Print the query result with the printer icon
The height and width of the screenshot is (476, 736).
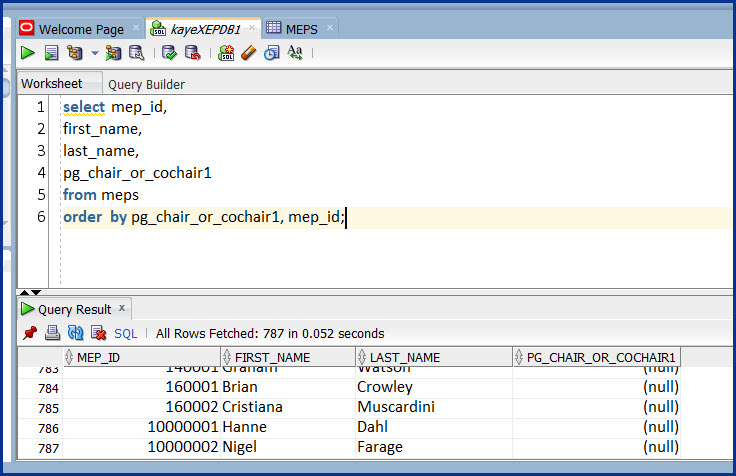click(x=52, y=333)
